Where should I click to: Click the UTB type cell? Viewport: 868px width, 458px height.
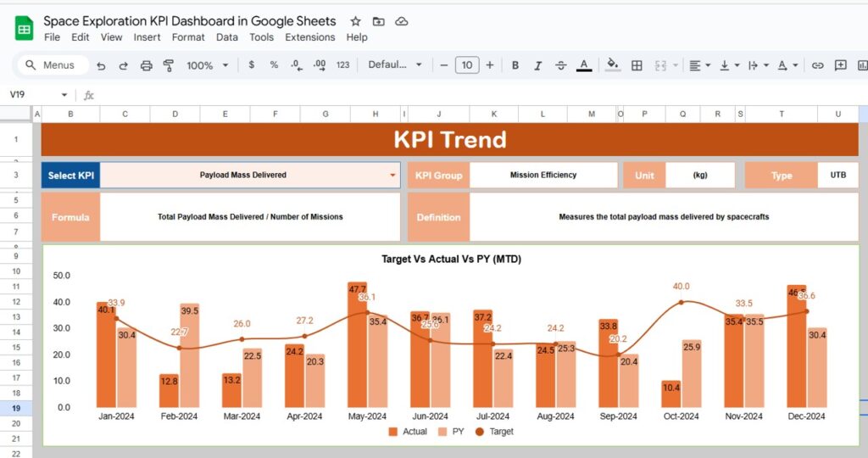pos(837,175)
